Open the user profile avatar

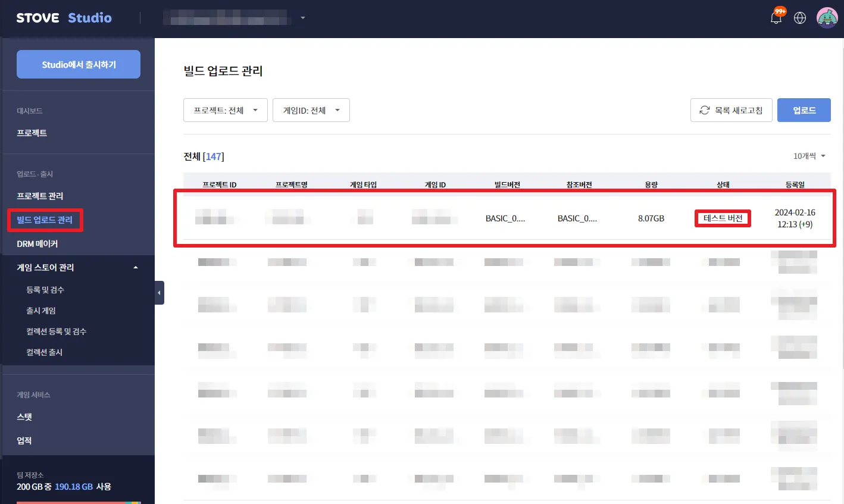827,18
